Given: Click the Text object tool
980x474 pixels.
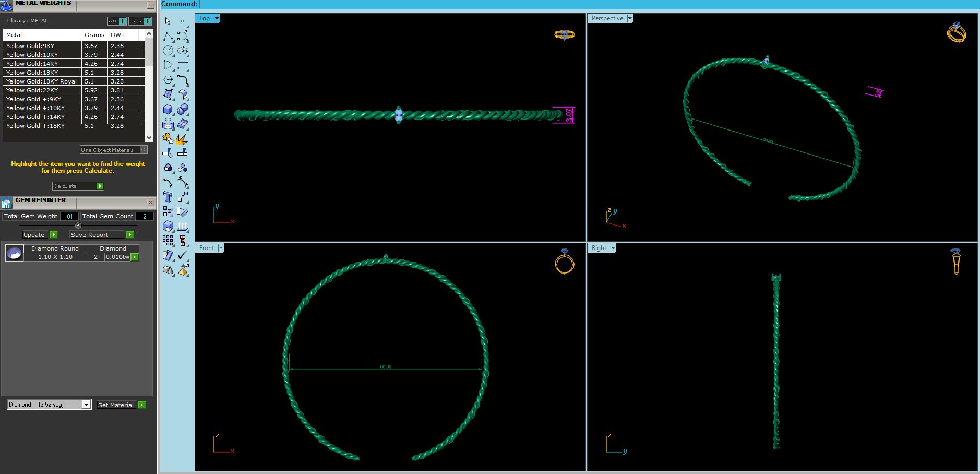Looking at the screenshot, I should click(168, 197).
